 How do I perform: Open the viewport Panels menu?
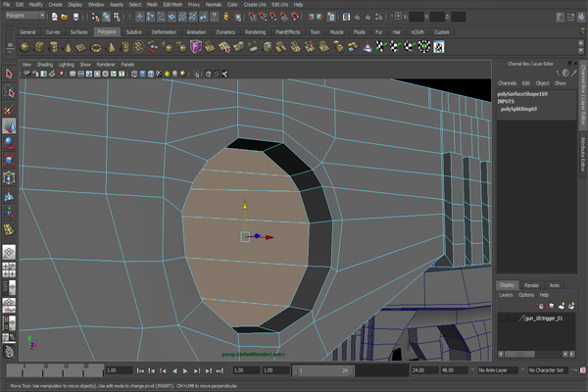coord(127,64)
